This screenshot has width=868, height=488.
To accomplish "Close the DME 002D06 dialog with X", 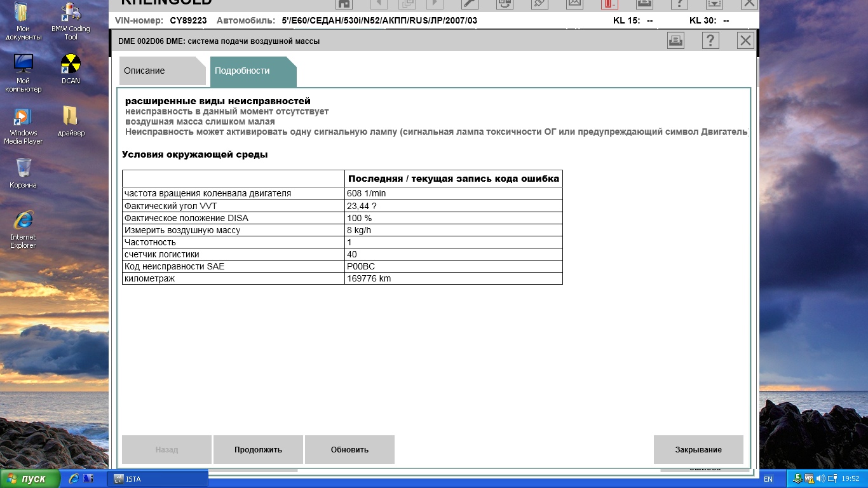I will (745, 41).
